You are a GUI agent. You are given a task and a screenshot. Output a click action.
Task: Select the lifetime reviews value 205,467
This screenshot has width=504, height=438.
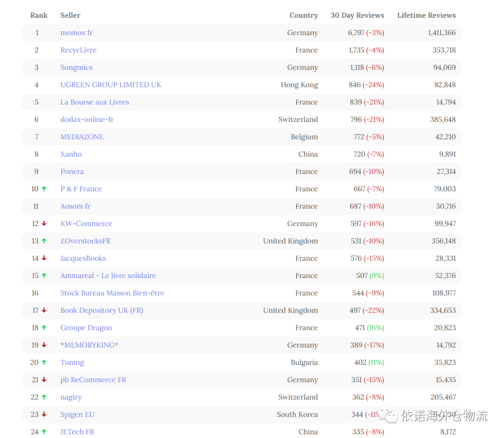[443, 397]
